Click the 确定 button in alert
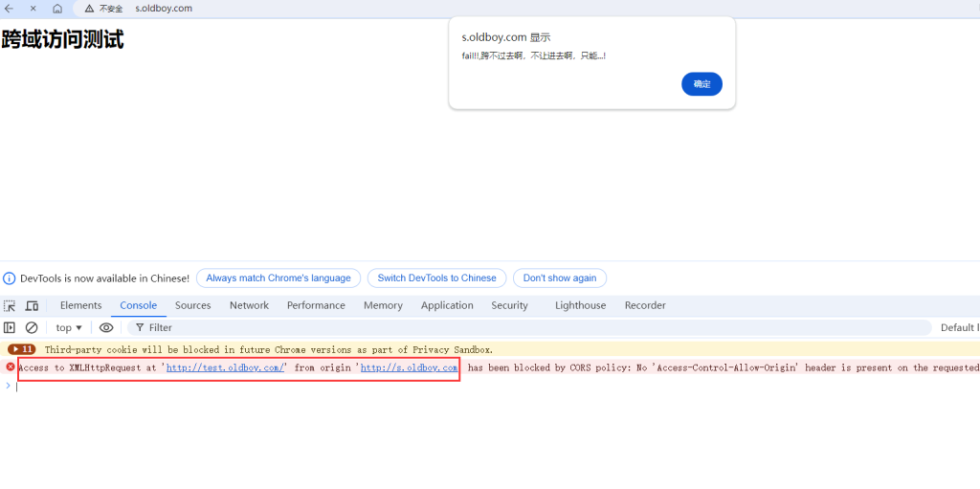The width and height of the screenshot is (980, 489). (x=702, y=84)
